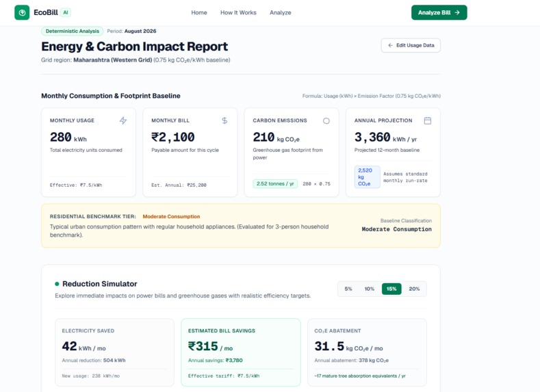Screen dimensions: 540x392
Task: Open the How It Works nav item
Action: pyautogui.click(x=238, y=13)
